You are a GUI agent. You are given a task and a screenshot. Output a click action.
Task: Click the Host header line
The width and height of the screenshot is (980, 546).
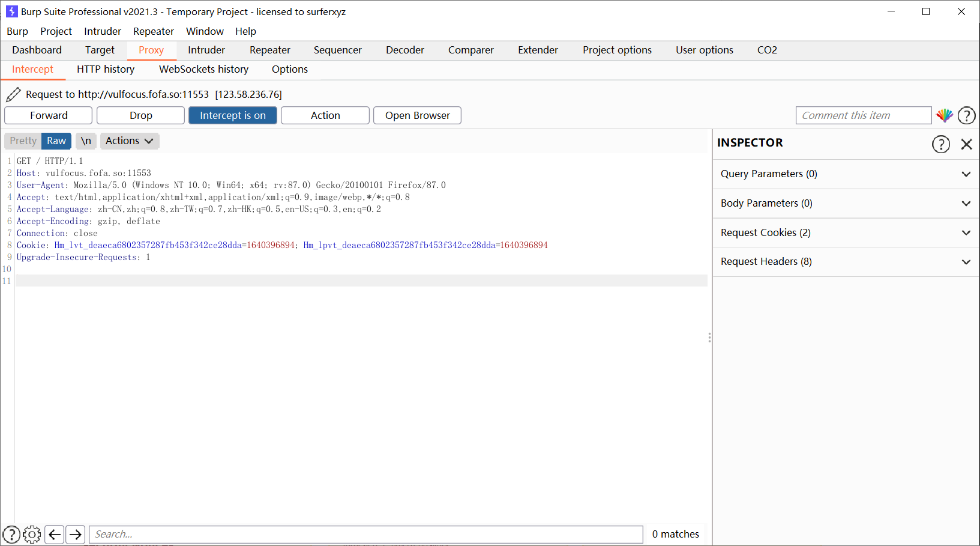pos(84,173)
